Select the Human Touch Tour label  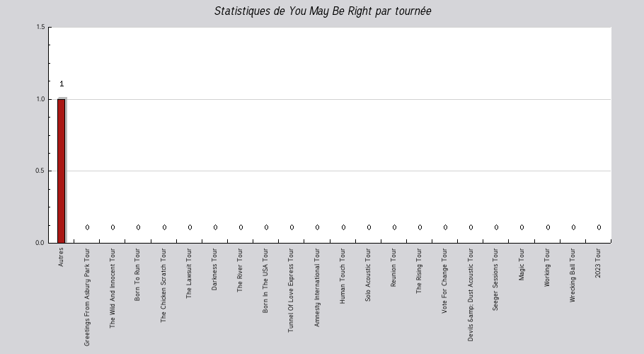click(342, 275)
